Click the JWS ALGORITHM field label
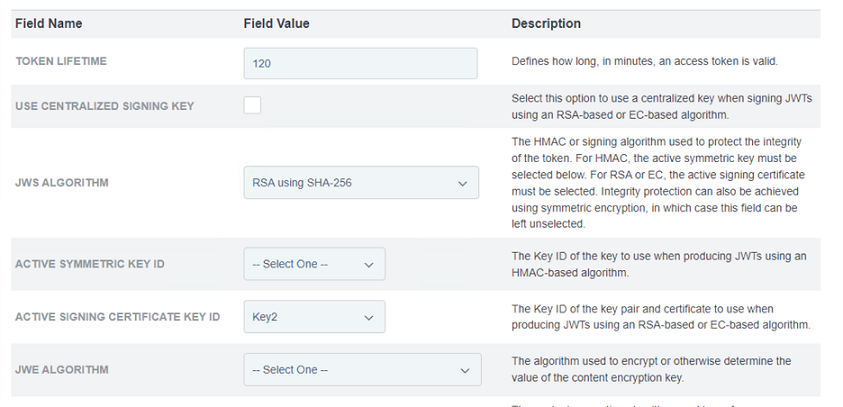843x407 pixels. click(62, 183)
